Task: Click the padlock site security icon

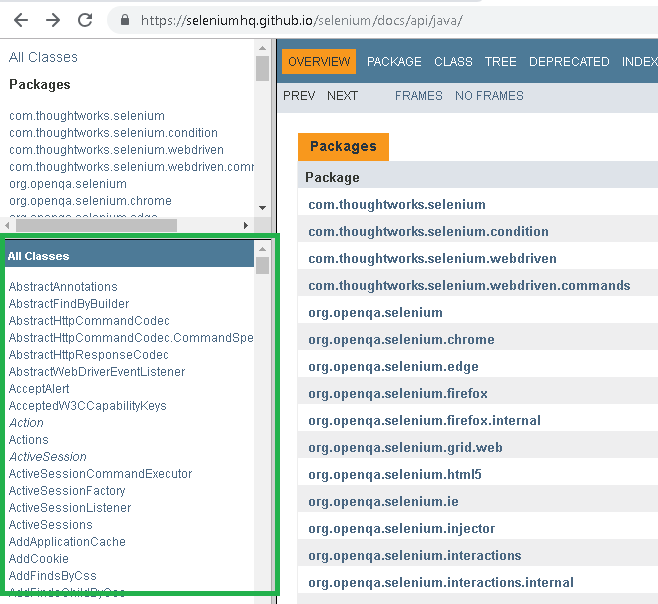Action: tap(125, 20)
